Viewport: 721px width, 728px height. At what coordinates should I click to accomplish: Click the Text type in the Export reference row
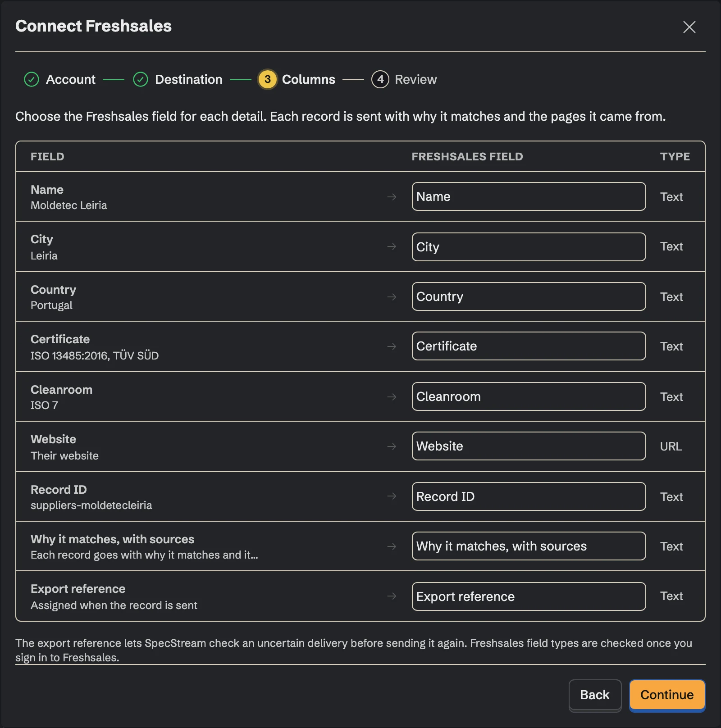(671, 596)
